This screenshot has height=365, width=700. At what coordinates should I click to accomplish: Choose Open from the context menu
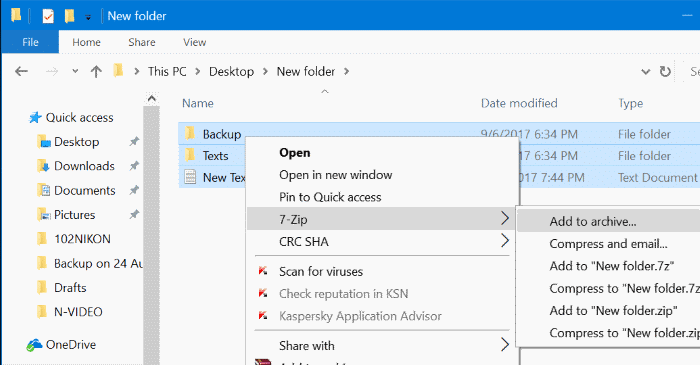tap(295, 153)
